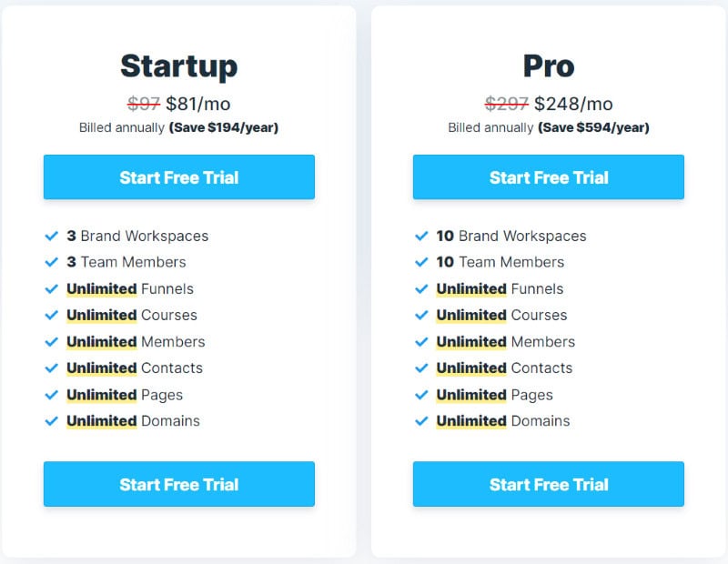Click the Startup $81/mo price text
Viewport: 728px width, 564px height.
pos(197,104)
